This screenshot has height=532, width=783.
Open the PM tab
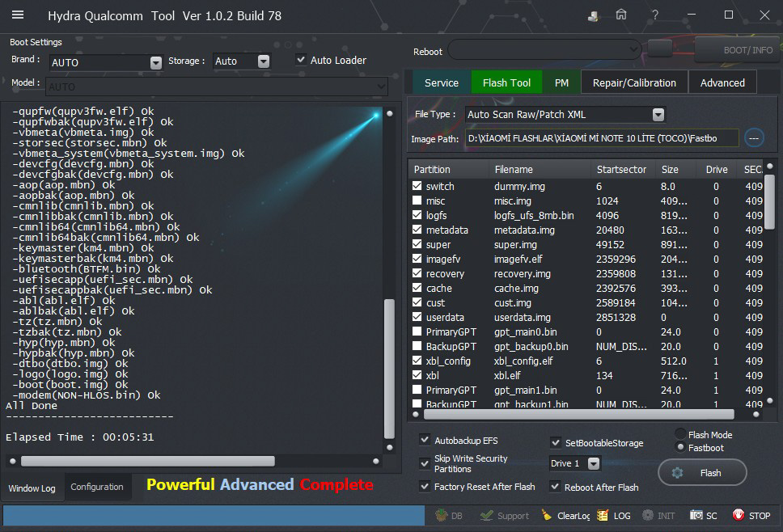point(562,82)
